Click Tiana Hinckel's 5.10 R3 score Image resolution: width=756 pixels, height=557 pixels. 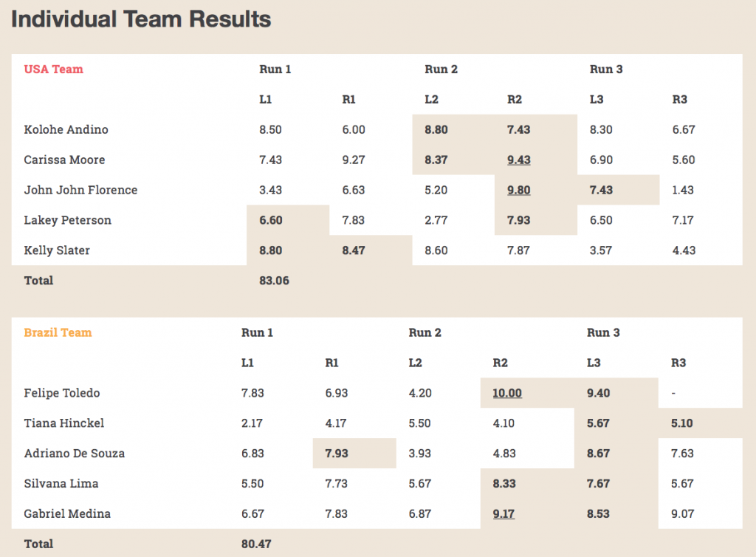click(x=681, y=423)
